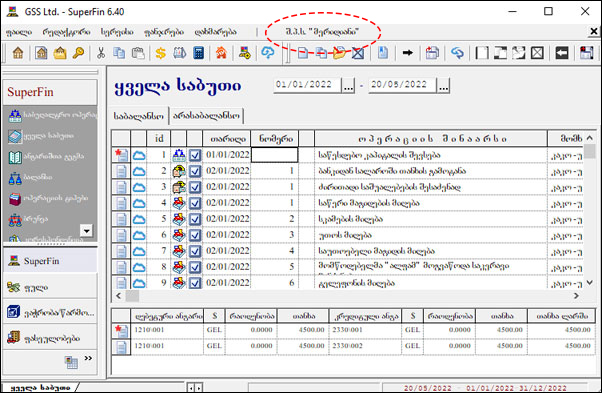Viewport: 602px width, 393px height.
Task: Open start date picker next to 01/01/2022
Action: [348, 85]
